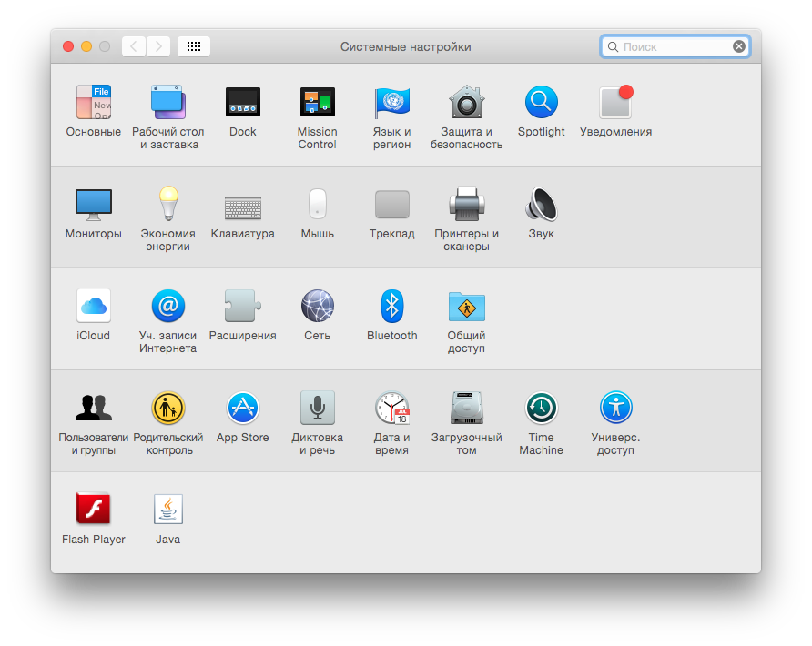This screenshot has width=812, height=646.
Task: Click the forward navigation arrow
Action: click(x=158, y=46)
